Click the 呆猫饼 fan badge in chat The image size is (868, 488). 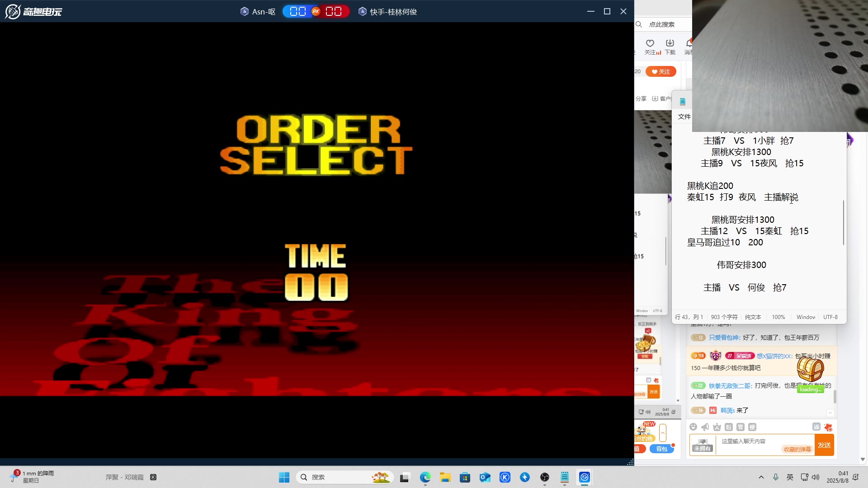[x=740, y=356]
